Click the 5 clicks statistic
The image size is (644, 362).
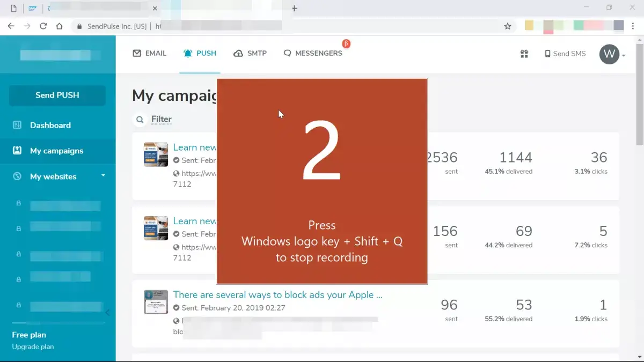[603, 231]
